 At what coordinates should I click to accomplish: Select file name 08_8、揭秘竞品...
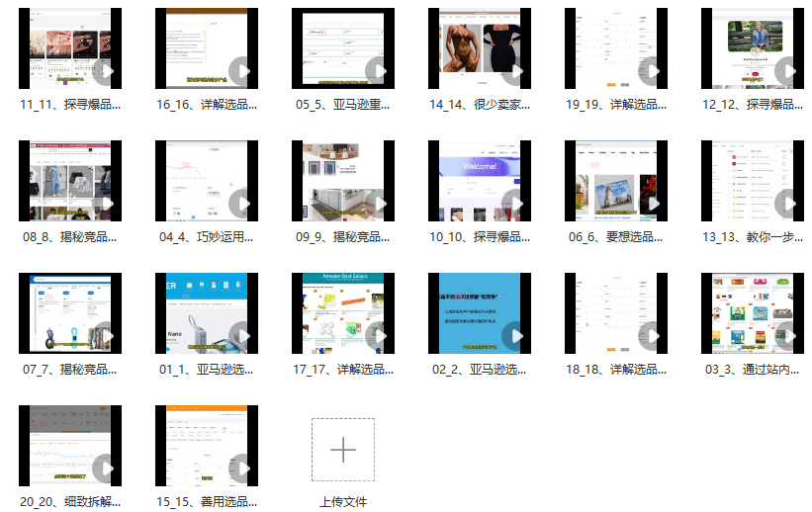[70, 237]
